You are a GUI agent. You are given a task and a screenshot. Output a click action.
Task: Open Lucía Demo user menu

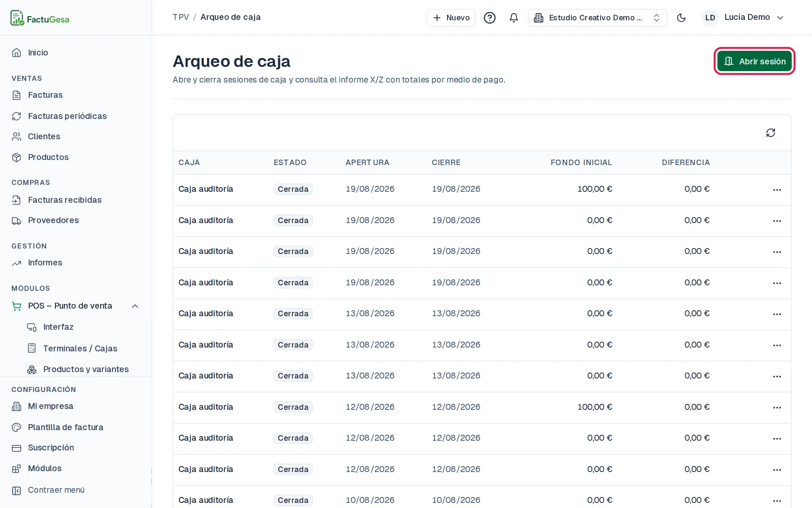coord(743,18)
